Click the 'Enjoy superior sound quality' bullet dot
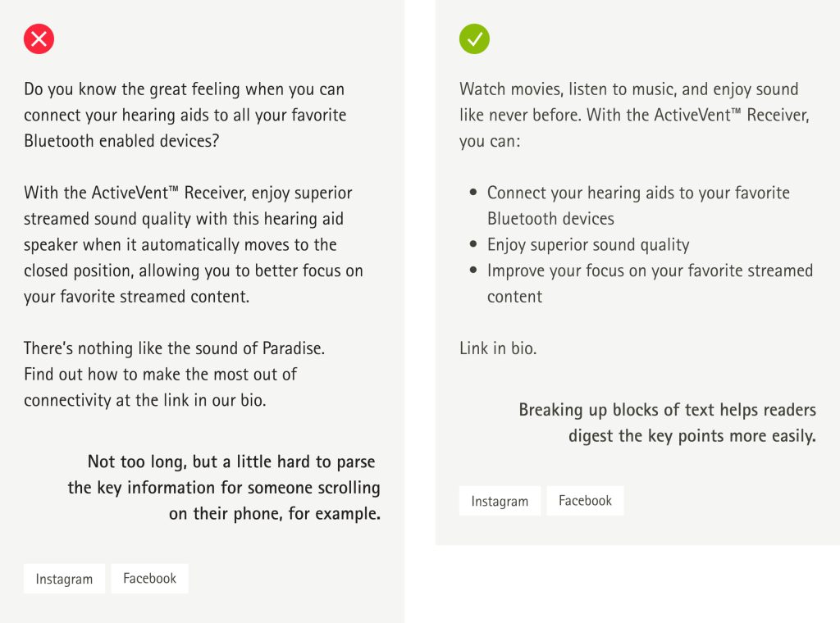 click(x=473, y=244)
